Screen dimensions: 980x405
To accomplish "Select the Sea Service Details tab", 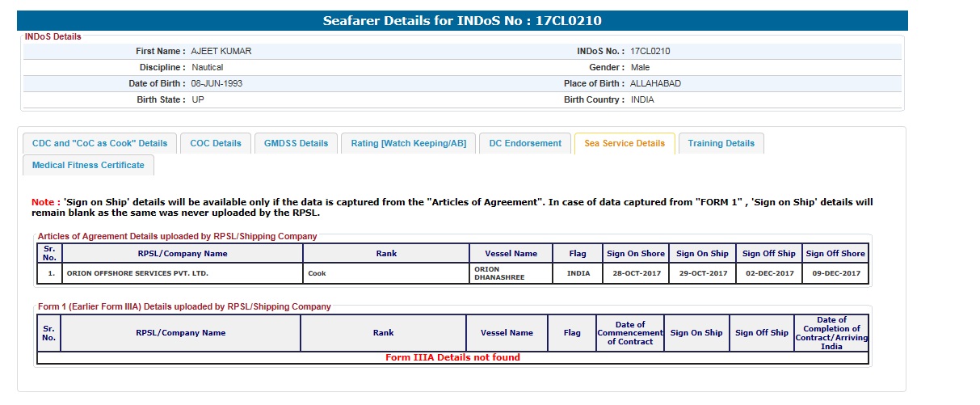I will tap(625, 143).
